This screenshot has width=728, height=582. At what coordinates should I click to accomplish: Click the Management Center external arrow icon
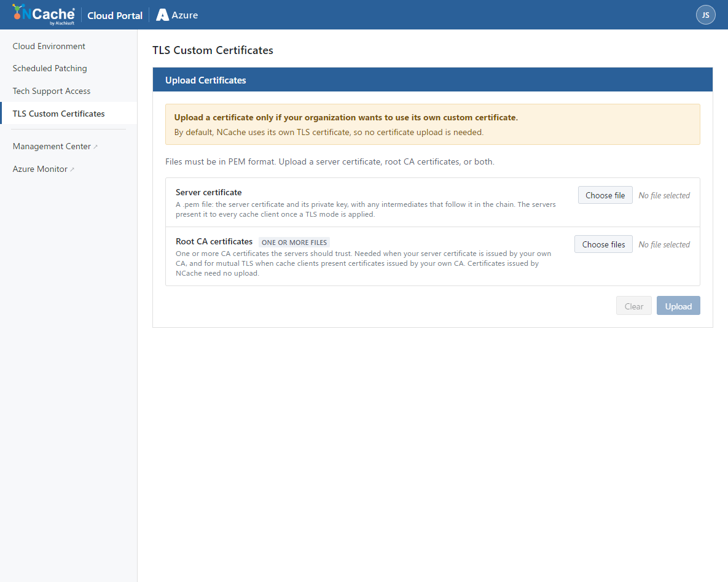point(96,147)
